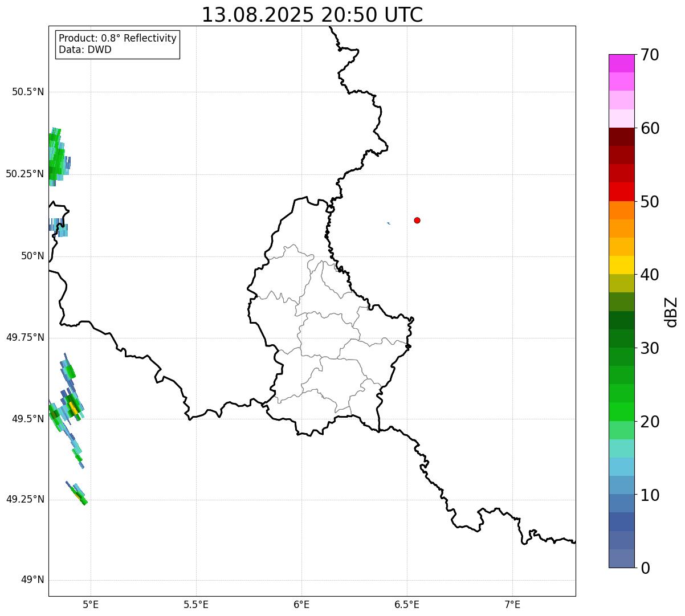Click the 5°E longitude label
Image resolution: width=685 pixels, height=616 pixels.
[x=91, y=605]
